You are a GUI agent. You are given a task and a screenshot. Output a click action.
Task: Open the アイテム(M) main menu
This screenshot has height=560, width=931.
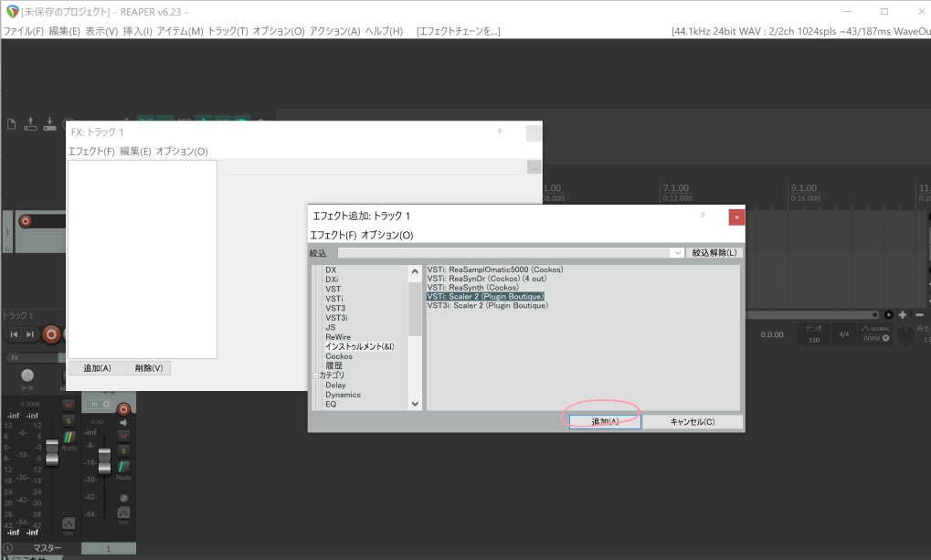180,31
